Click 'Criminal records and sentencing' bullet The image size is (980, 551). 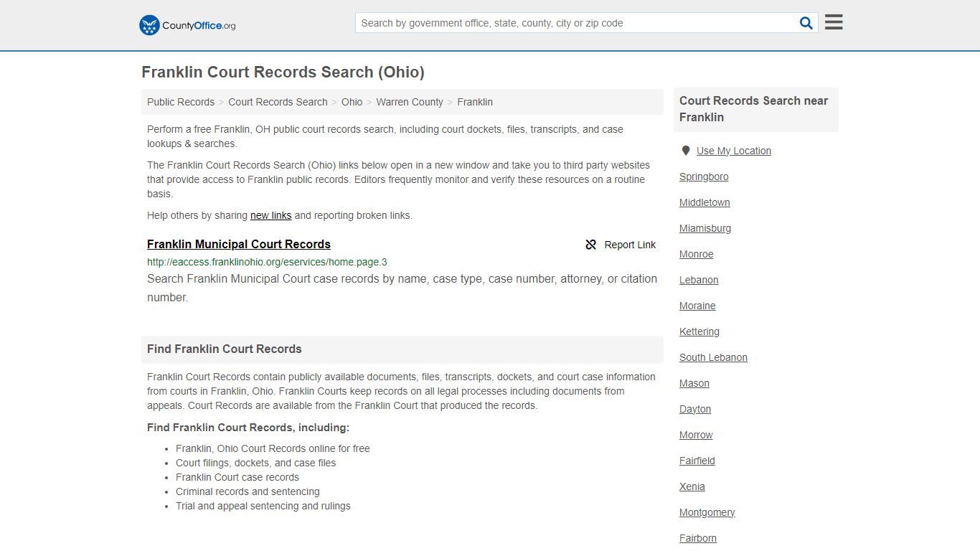tap(248, 491)
